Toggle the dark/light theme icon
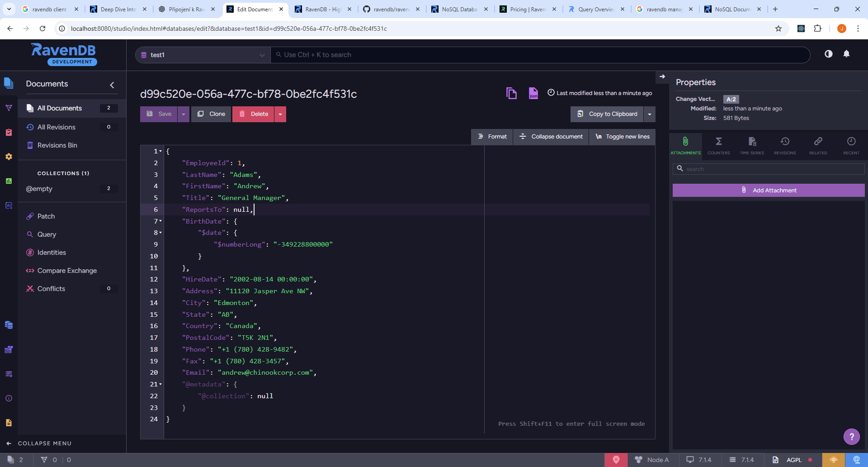This screenshot has height=467, width=868. [x=828, y=54]
